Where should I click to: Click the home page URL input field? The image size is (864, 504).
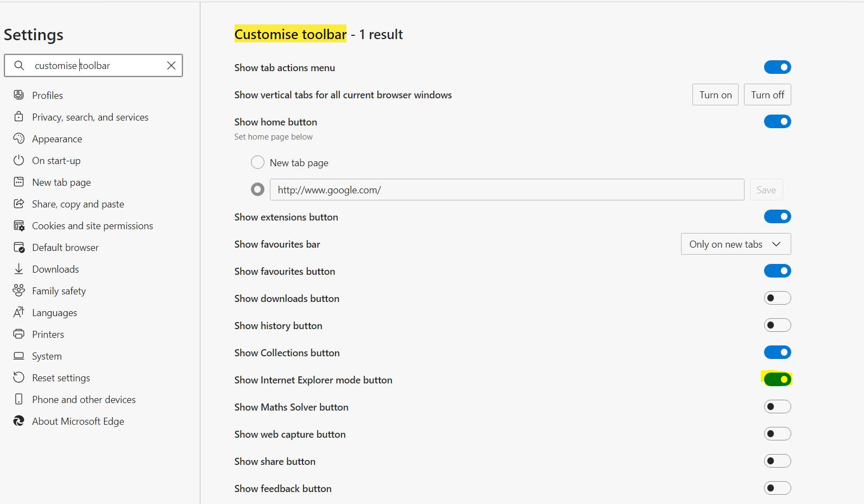click(507, 190)
